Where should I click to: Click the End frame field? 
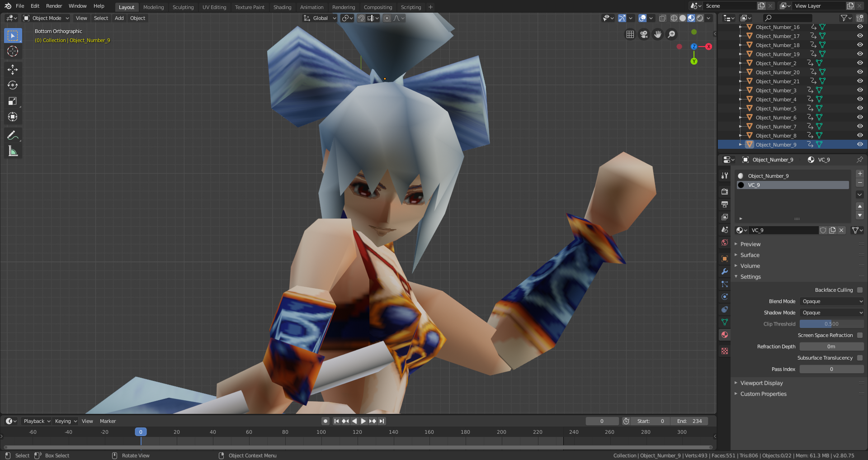point(689,421)
